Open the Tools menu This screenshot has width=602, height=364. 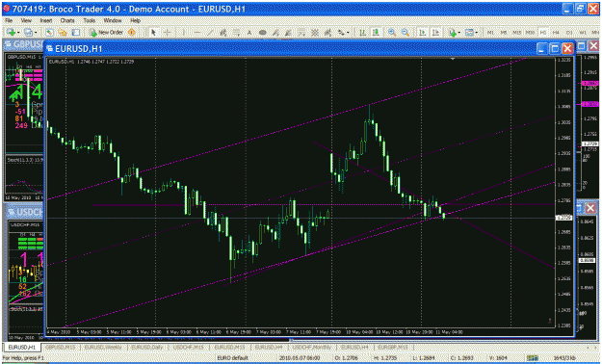pos(90,20)
